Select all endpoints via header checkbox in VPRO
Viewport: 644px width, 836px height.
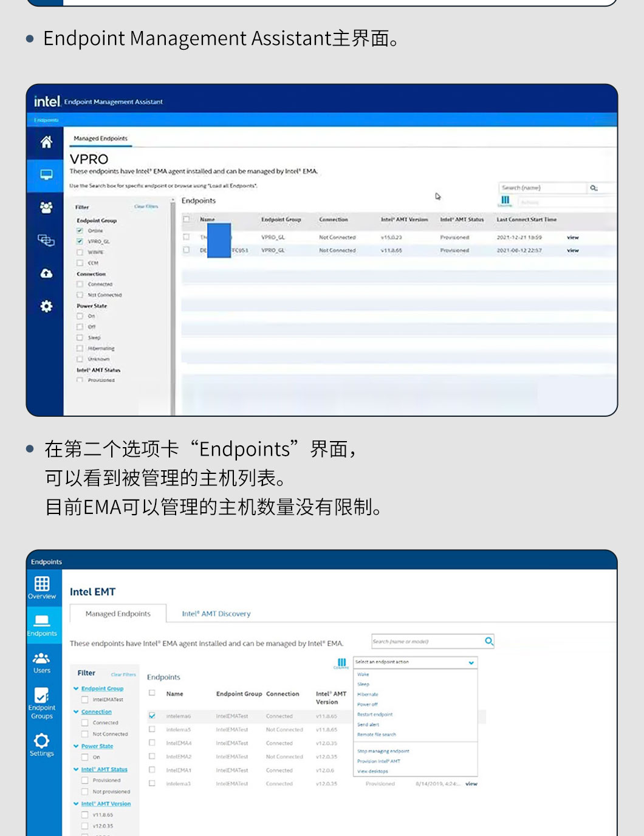click(187, 219)
